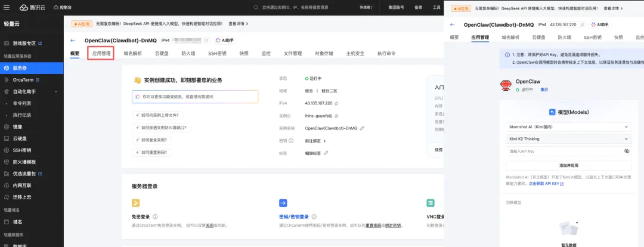Click the 重启 link next to OpenClaw status
The width and height of the screenshot is (644, 247).
pos(544,89)
